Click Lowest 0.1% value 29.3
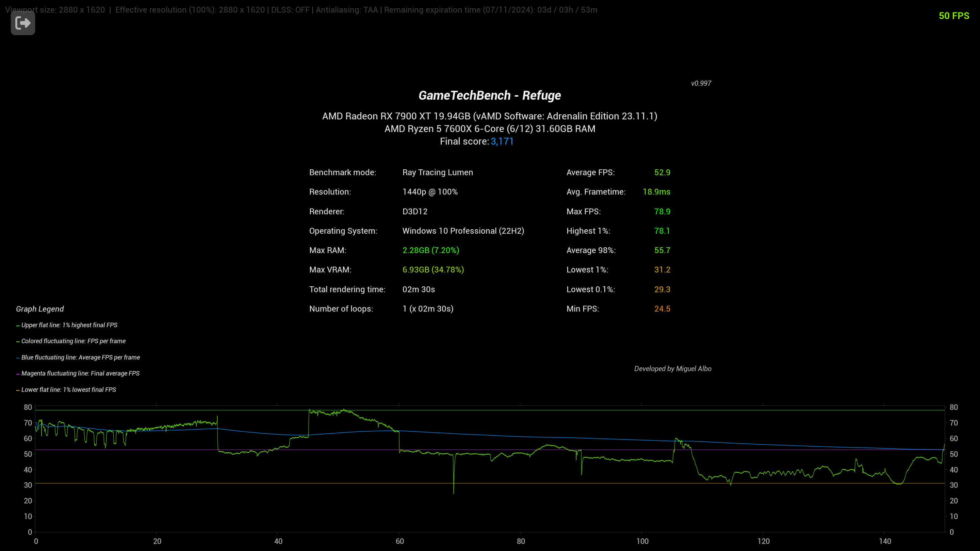Screen dimensions: 980x551 click(662, 290)
